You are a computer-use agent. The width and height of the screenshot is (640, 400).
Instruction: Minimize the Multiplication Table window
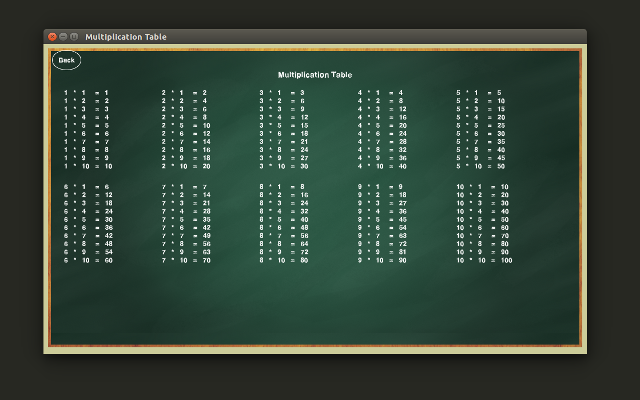(63, 37)
